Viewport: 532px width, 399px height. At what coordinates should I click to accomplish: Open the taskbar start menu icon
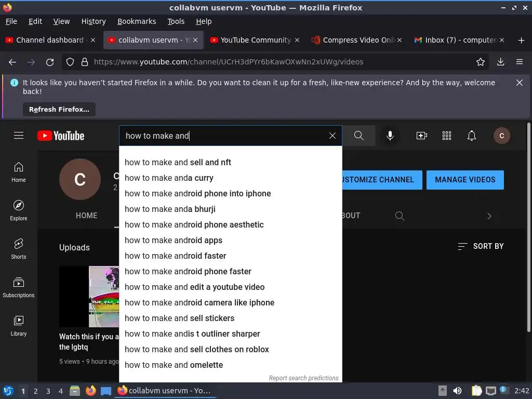[8, 391]
